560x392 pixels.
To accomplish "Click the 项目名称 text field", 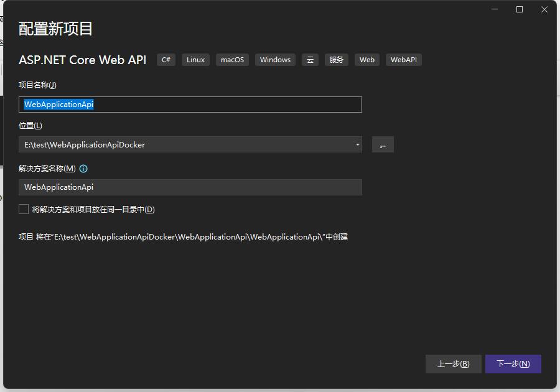I will pyautogui.click(x=190, y=105).
